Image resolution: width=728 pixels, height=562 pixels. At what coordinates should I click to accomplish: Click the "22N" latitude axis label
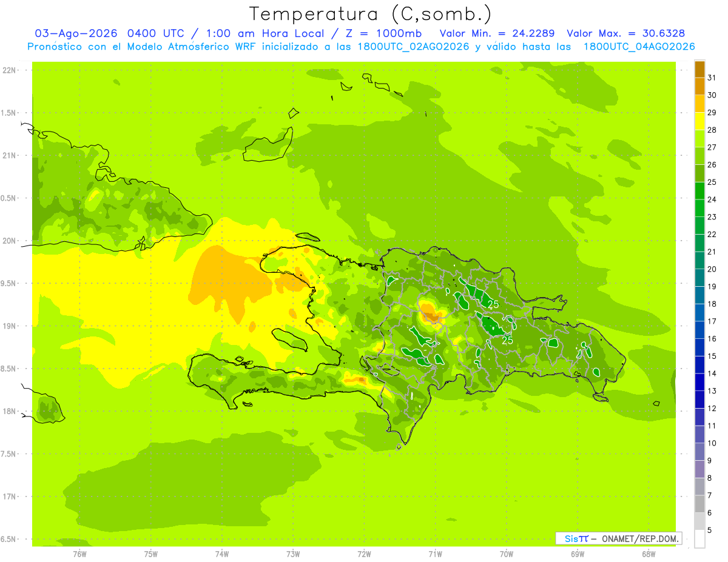[9, 70]
